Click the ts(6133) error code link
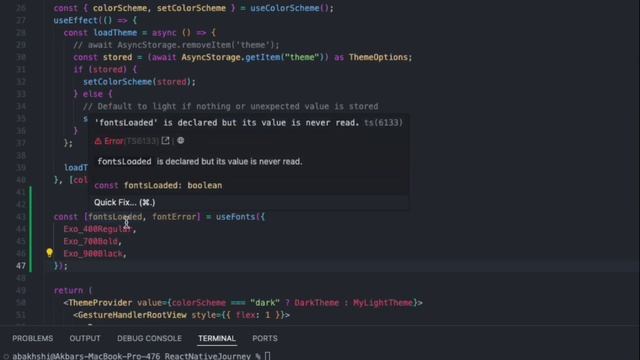 [383, 123]
